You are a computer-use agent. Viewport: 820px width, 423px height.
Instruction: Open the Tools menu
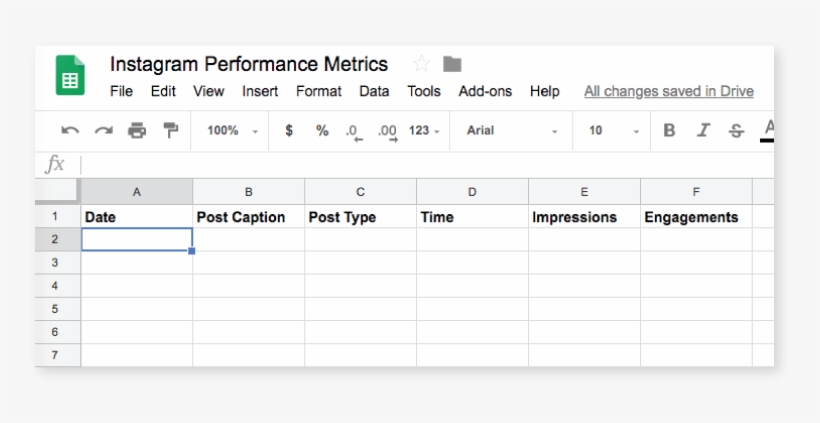(424, 91)
